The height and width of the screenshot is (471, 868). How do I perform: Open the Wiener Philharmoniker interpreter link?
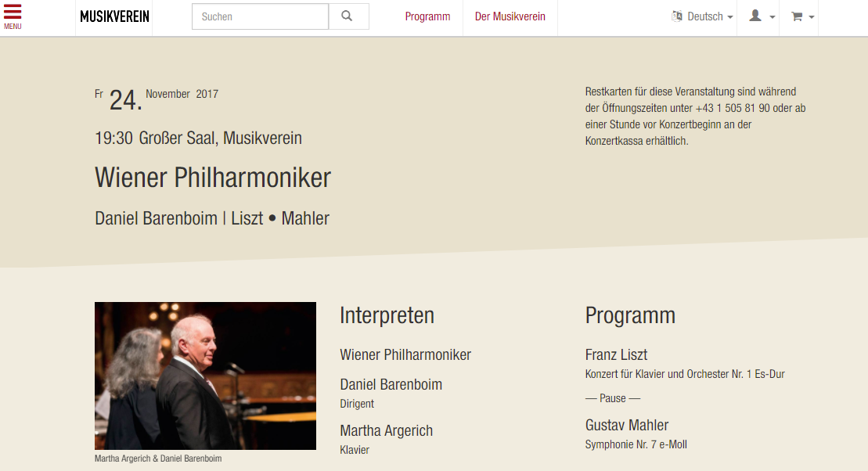click(x=405, y=354)
